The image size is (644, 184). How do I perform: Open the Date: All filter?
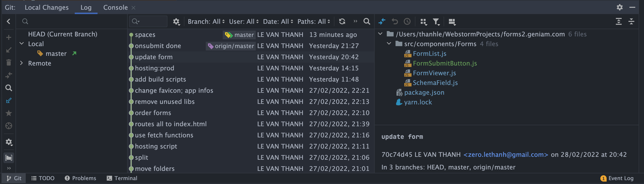click(x=278, y=22)
